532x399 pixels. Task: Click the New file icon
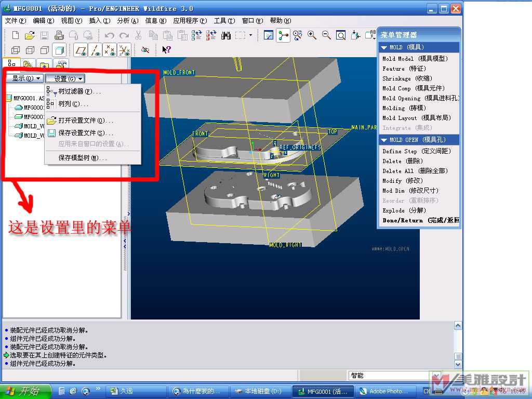tap(15, 35)
